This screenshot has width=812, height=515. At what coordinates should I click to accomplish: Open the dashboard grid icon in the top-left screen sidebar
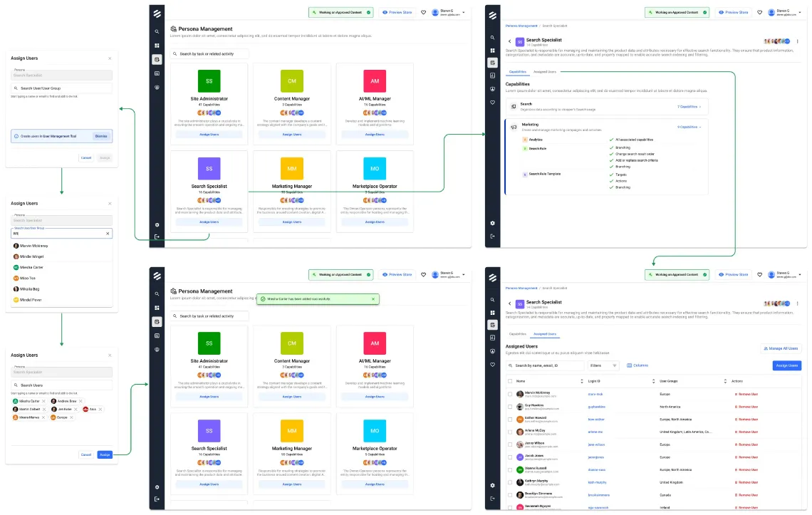157,46
